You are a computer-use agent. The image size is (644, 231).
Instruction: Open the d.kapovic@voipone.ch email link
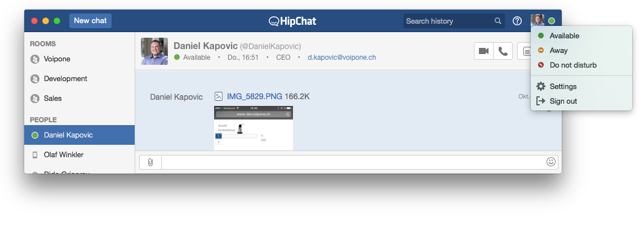[341, 57]
